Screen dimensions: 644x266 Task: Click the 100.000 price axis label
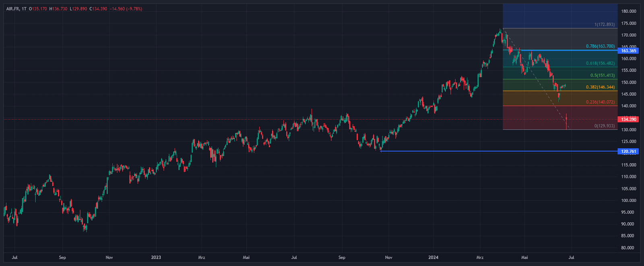(628, 200)
